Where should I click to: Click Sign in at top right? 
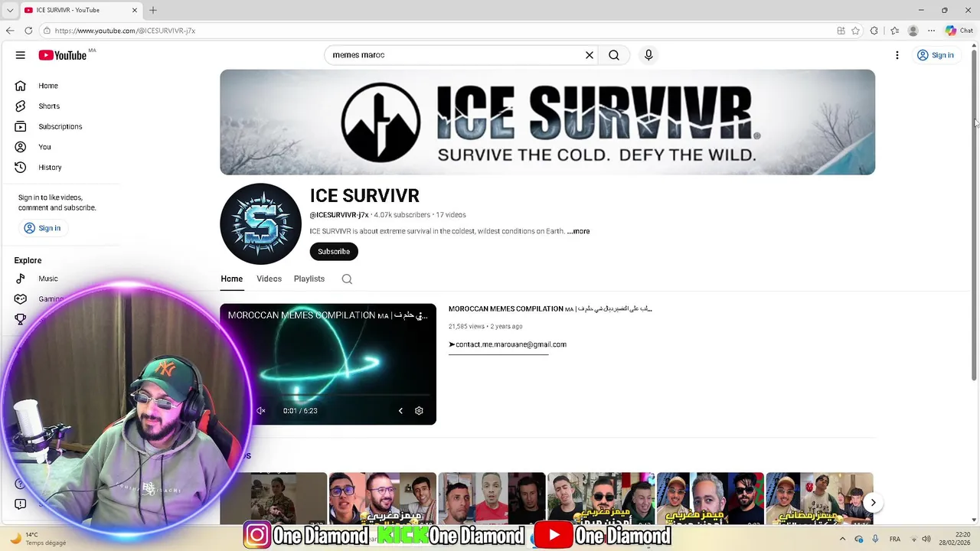[936, 55]
